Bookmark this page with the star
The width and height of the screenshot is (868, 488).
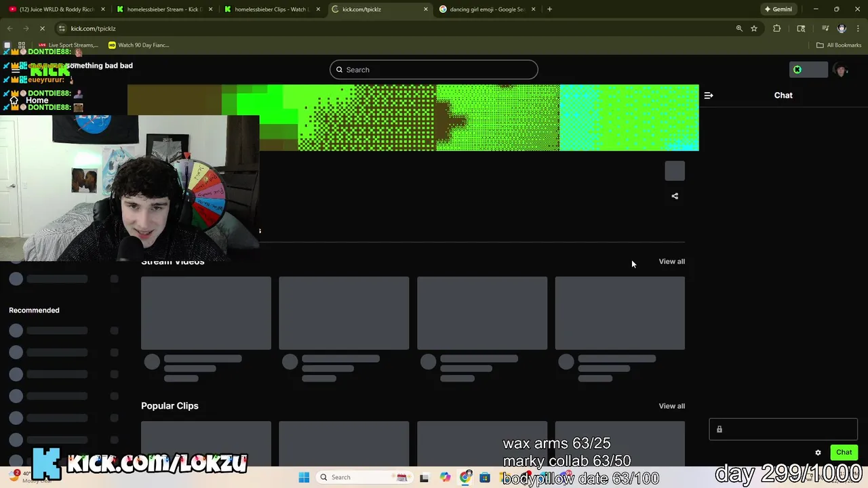(x=754, y=28)
